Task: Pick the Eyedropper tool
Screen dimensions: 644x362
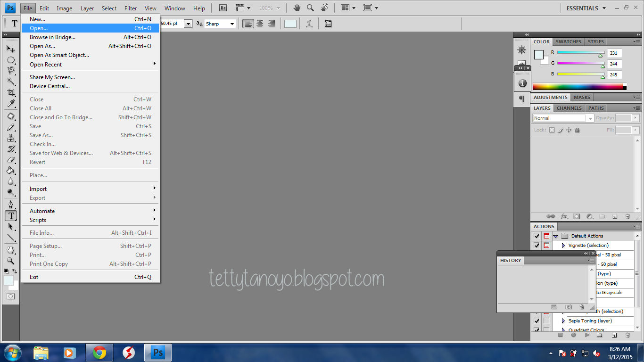Action: [x=11, y=104]
